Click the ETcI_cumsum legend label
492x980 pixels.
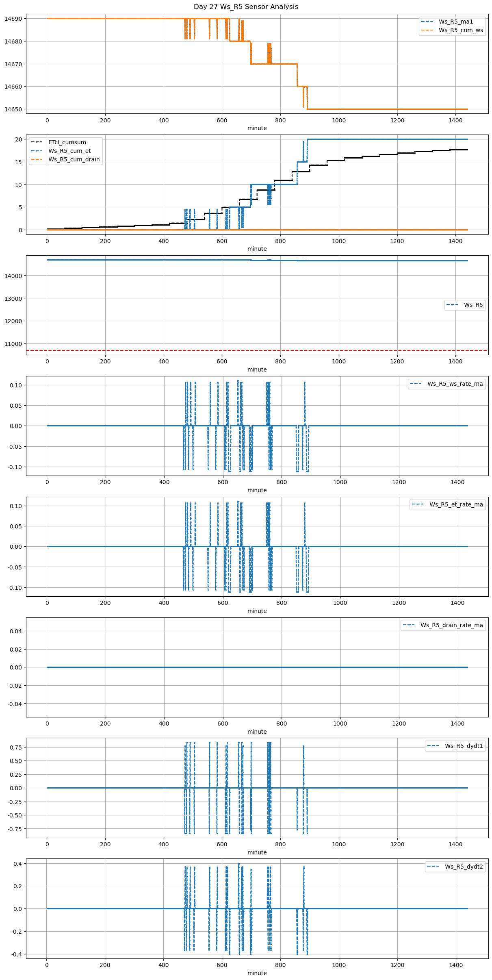tap(67, 142)
